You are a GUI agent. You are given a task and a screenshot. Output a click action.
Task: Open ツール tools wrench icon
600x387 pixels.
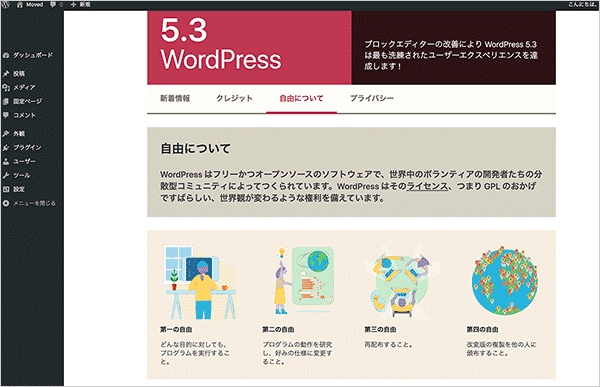tap(6, 175)
